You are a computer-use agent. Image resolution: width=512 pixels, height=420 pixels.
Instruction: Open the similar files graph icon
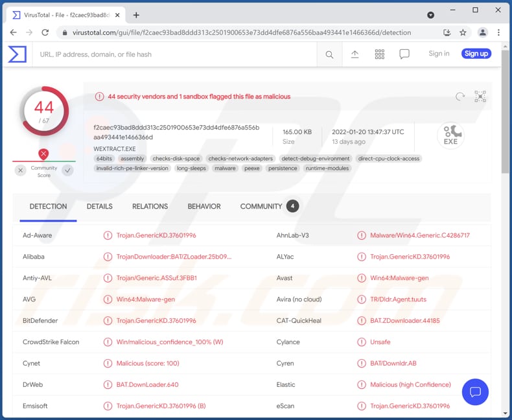coord(480,97)
